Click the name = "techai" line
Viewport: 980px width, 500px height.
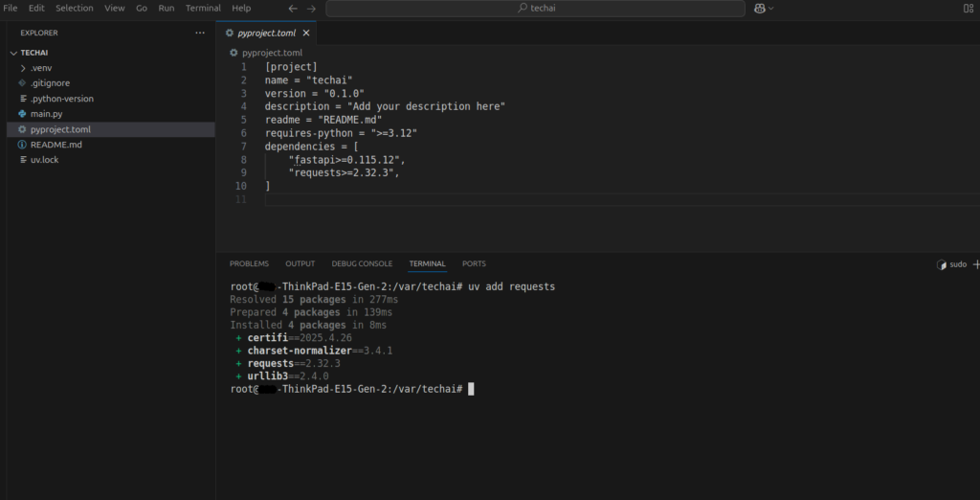point(309,80)
